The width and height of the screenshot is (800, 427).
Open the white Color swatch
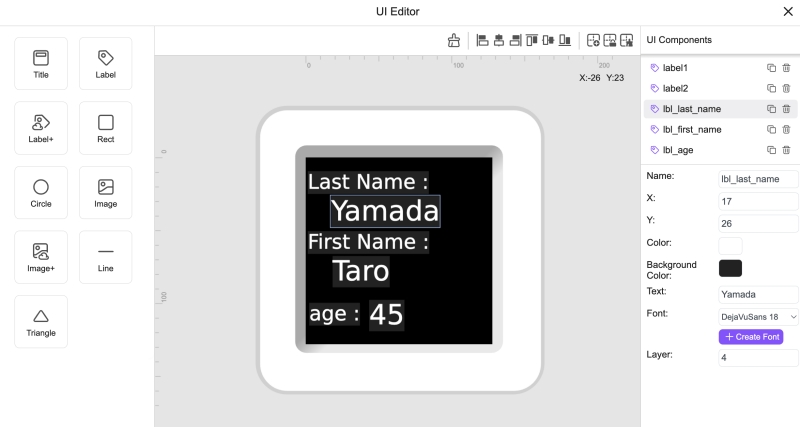(730, 245)
